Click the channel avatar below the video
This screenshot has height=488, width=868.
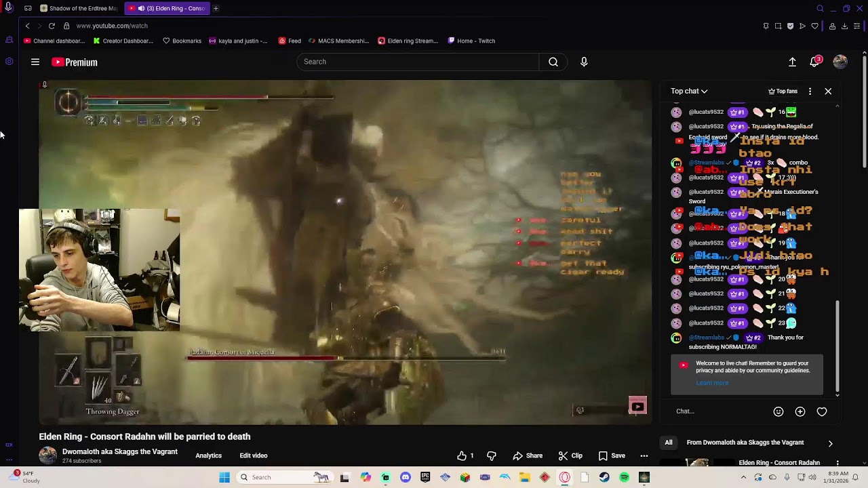48,455
